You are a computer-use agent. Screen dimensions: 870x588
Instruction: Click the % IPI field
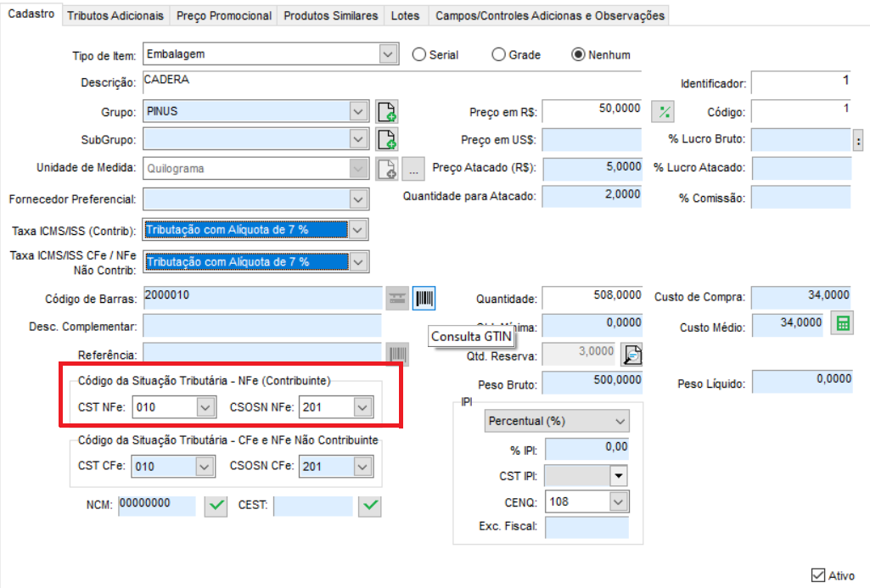pos(587,449)
